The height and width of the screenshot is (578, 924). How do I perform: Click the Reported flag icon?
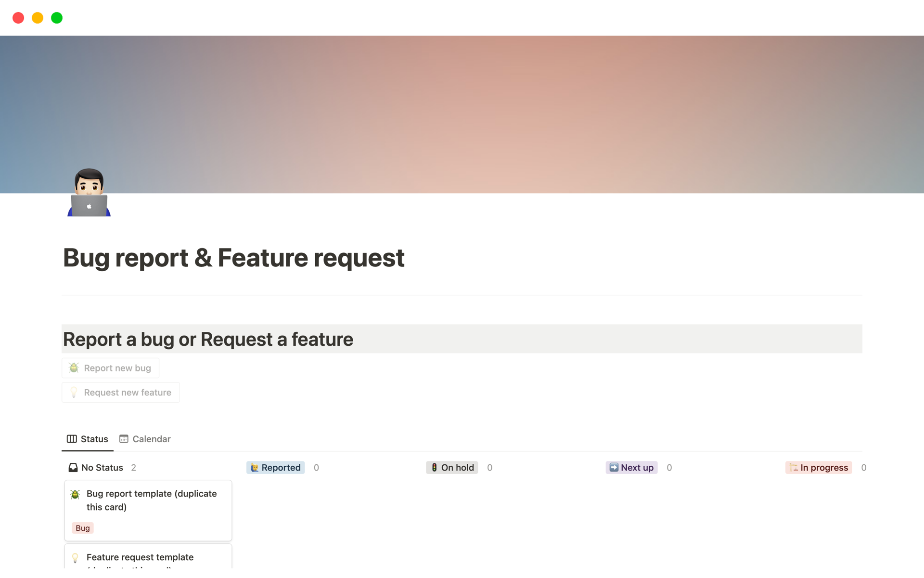(256, 467)
